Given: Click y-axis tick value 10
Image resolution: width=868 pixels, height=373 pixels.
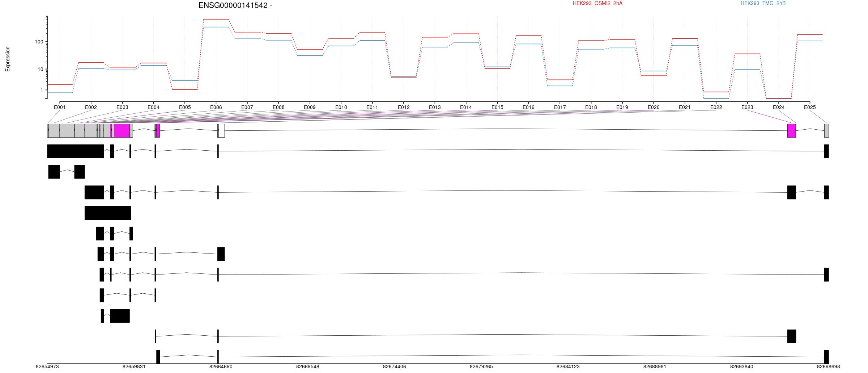Looking at the screenshot, I should click(41, 69).
